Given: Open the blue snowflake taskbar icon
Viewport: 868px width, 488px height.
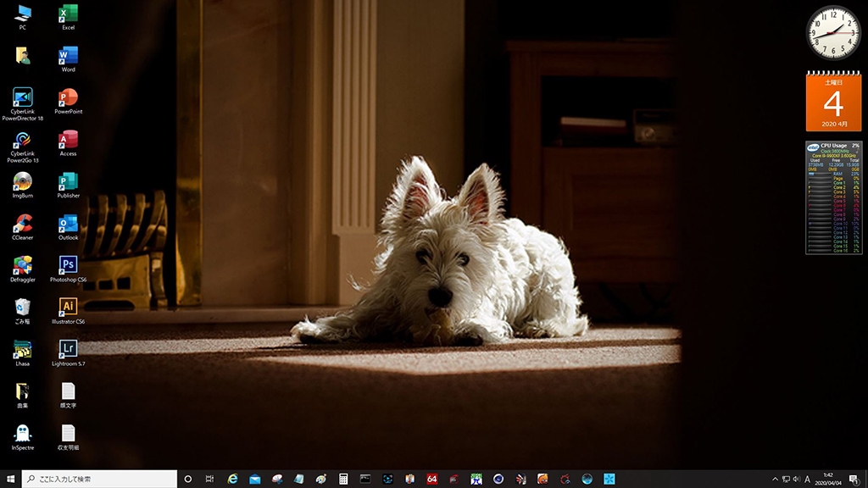Looking at the screenshot, I should [x=609, y=479].
